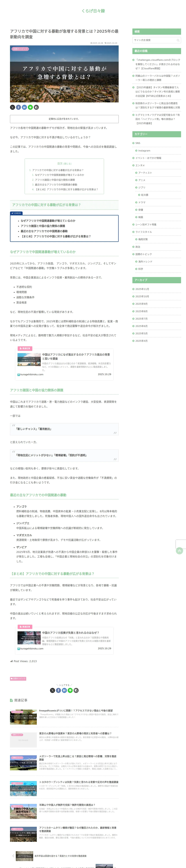The height and width of the screenshot is (868, 186).
Task: Share on Facebook from bottom share row
Action: click(x=58, y=690)
